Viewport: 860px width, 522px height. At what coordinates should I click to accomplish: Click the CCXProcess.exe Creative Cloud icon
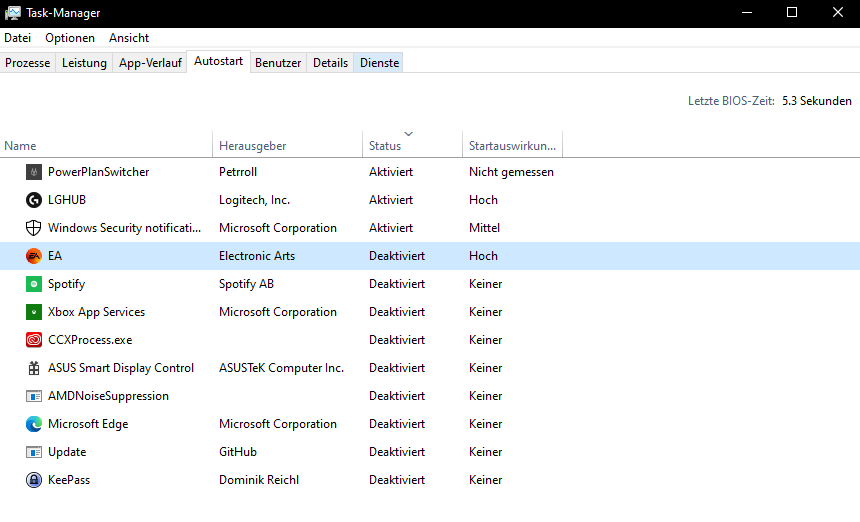coord(33,340)
